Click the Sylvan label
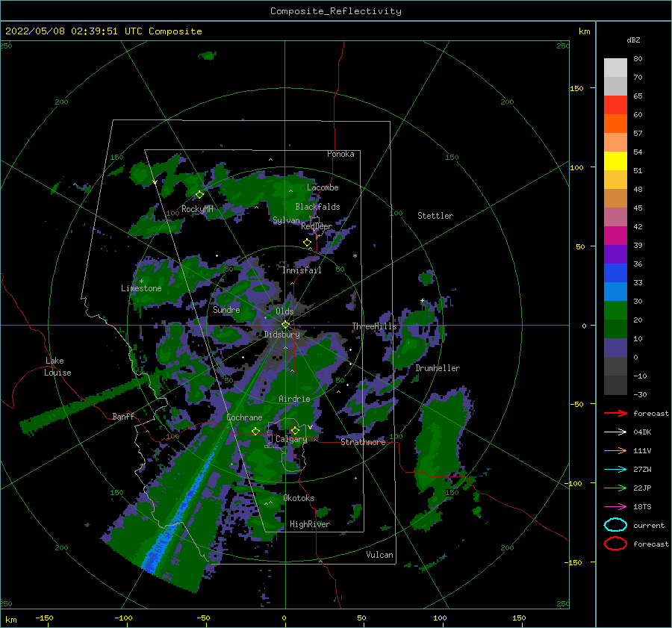This screenshot has width=672, height=628. tap(286, 220)
